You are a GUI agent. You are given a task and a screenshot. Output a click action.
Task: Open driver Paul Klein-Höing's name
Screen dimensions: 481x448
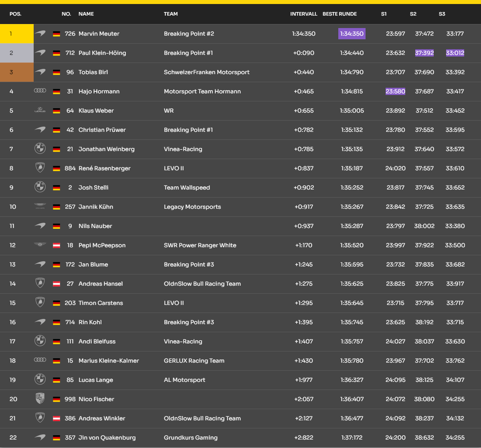coord(102,53)
